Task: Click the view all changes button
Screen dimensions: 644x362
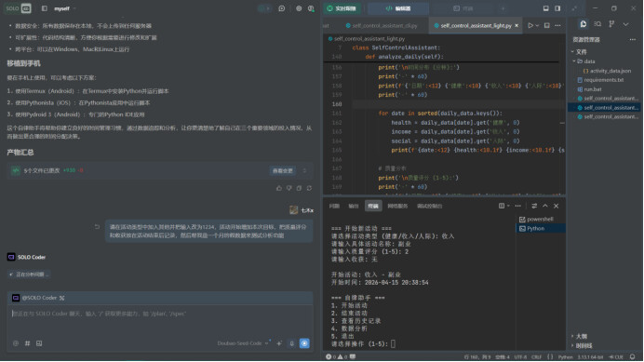Action: pyautogui.click(x=283, y=170)
